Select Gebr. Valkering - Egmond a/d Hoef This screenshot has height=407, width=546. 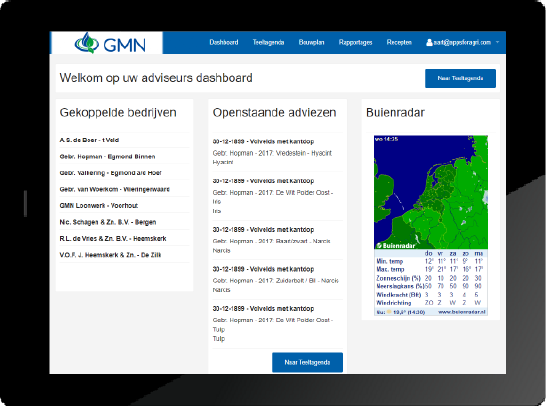(x=110, y=173)
